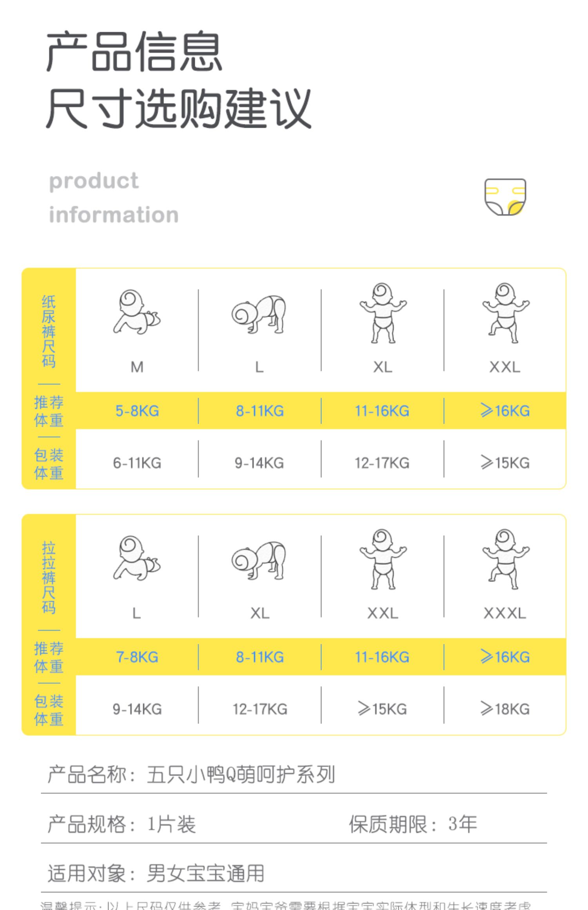
Task: Select the standing baby above XXL in 拉拉裤 table
Action: tap(383, 559)
